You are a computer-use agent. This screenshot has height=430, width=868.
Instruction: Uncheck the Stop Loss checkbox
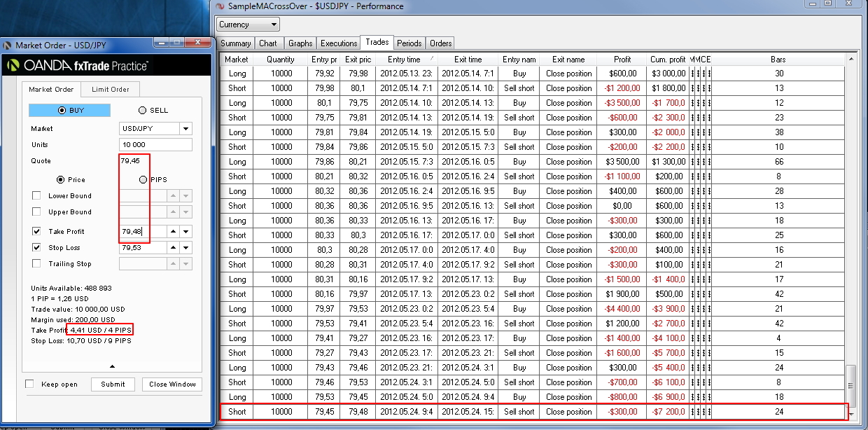(36, 247)
